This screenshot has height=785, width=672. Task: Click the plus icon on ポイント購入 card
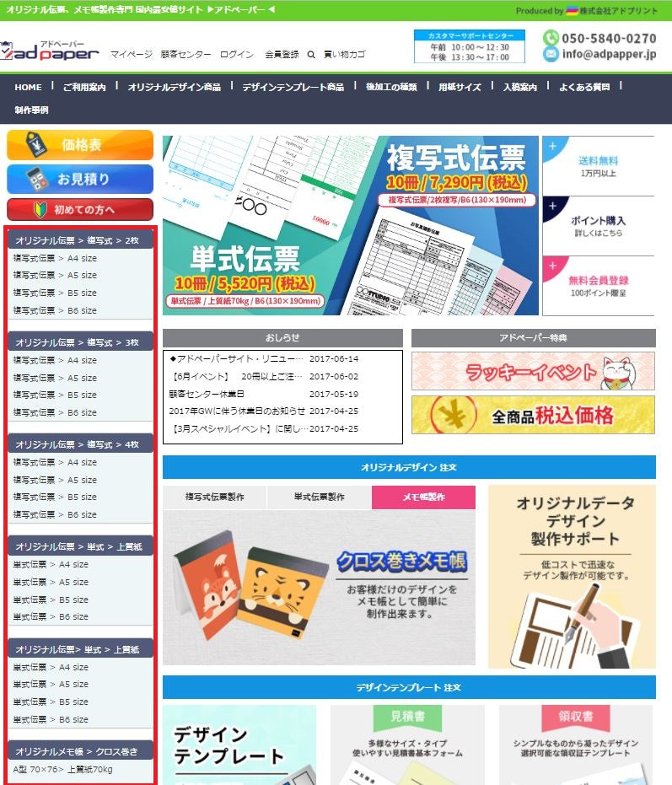[x=553, y=206]
